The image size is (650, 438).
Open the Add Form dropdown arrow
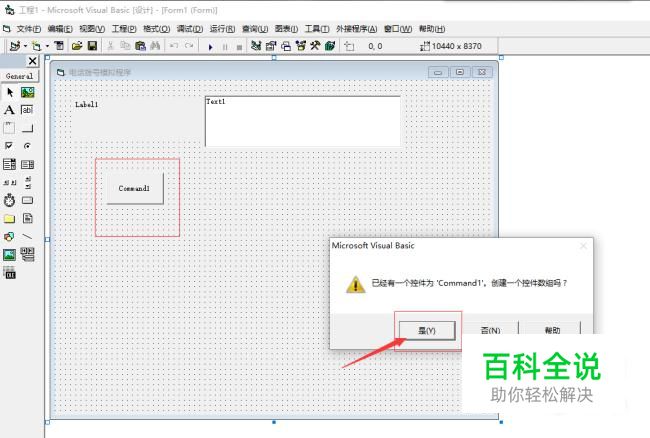(47, 46)
